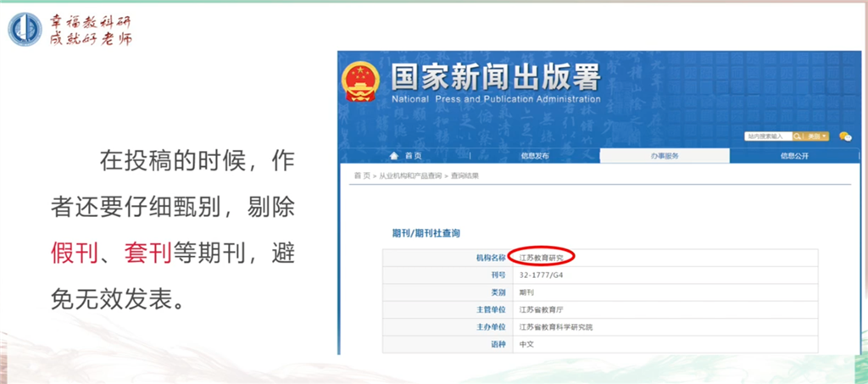Click the 32-1777/G4 serial number value
Viewport: 868px width, 384px height.
tap(542, 275)
